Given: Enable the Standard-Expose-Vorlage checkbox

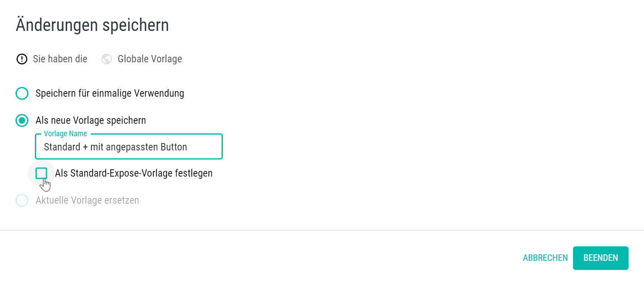Looking at the screenshot, I should pyautogui.click(x=41, y=173).
